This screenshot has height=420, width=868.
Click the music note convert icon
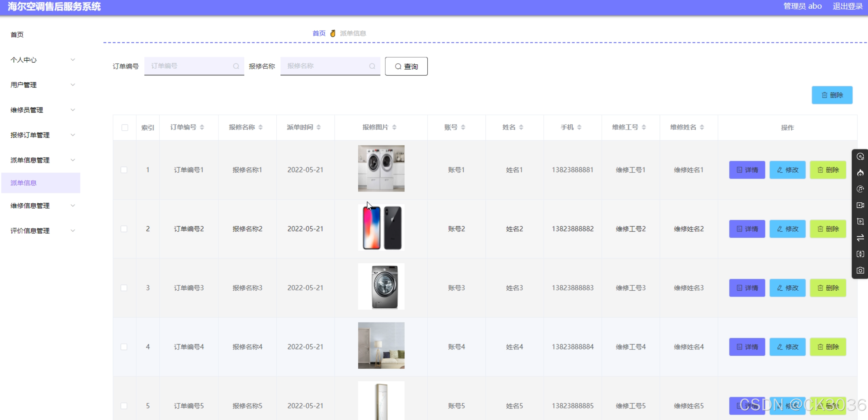tap(860, 189)
